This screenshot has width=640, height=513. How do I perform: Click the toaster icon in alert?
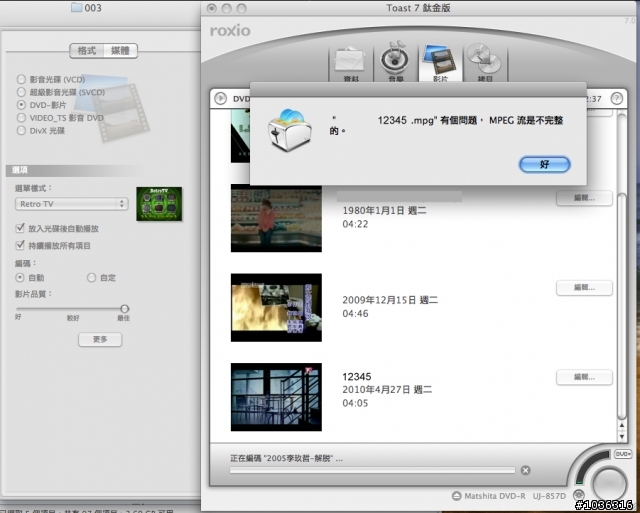pyautogui.click(x=289, y=130)
